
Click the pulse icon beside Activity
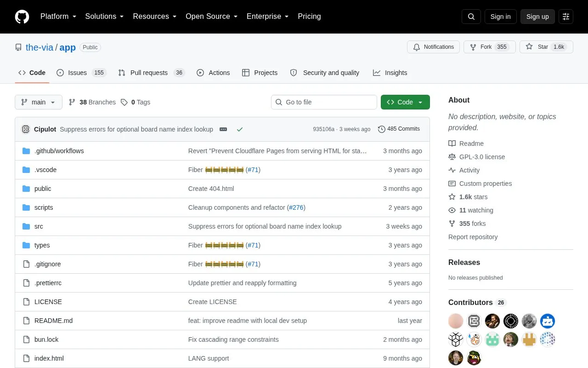(x=452, y=170)
